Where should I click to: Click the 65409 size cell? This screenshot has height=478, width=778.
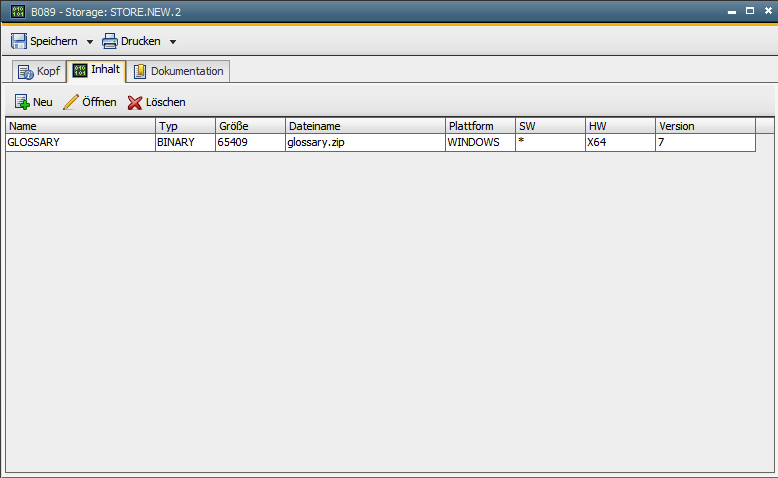(x=251, y=142)
